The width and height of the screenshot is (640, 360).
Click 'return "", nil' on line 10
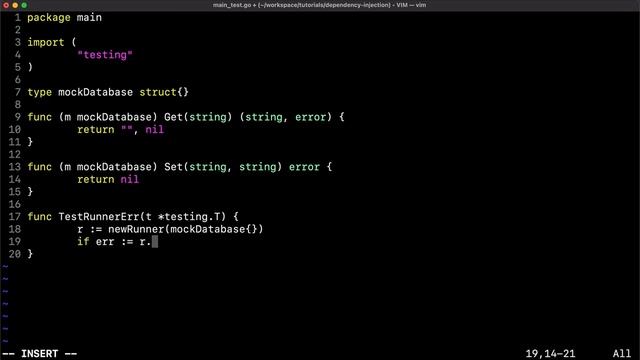pos(120,129)
